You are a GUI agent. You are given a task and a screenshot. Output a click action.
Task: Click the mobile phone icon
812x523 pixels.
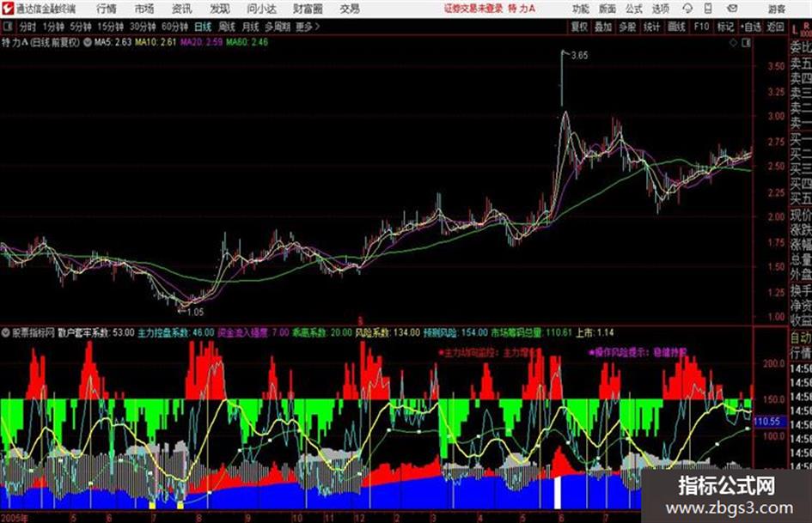tap(708, 9)
